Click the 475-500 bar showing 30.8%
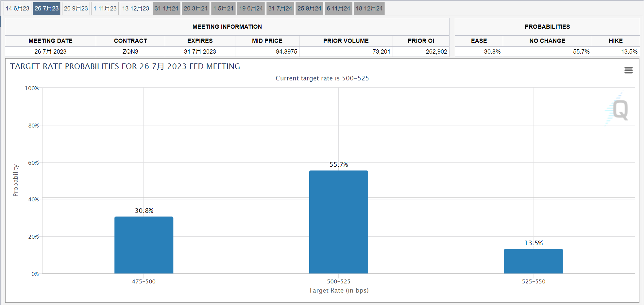The width and height of the screenshot is (644, 305). point(144,245)
